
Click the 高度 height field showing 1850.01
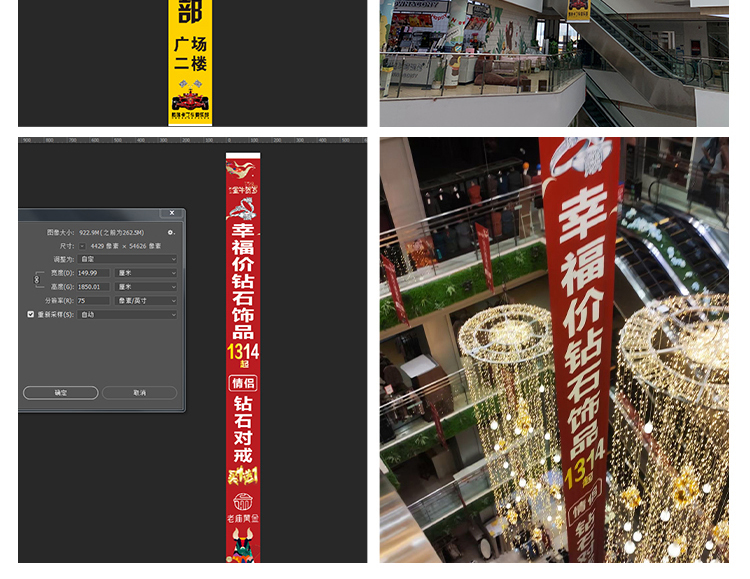point(93,287)
